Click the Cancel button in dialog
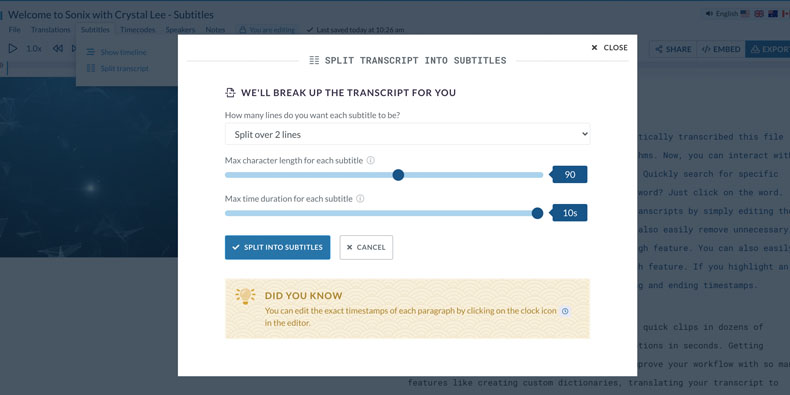The height and width of the screenshot is (395, 790). point(366,247)
